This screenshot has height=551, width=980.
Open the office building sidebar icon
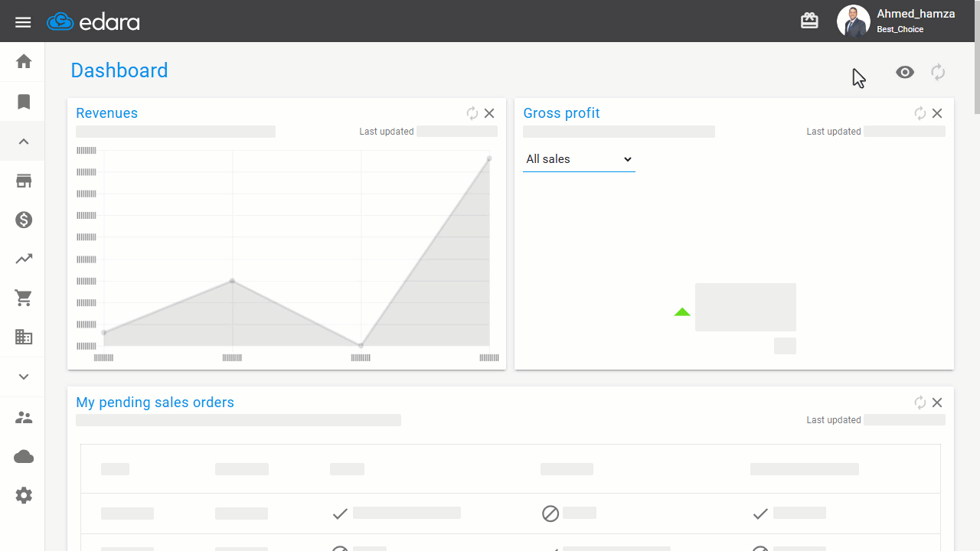pos(24,337)
